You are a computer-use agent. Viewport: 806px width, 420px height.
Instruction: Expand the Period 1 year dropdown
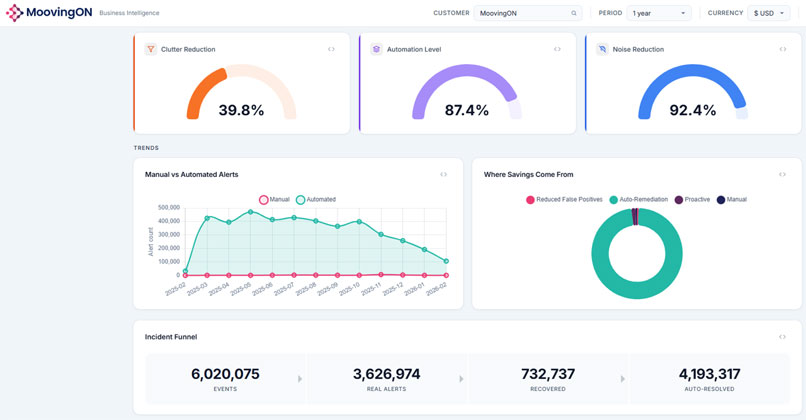(658, 14)
